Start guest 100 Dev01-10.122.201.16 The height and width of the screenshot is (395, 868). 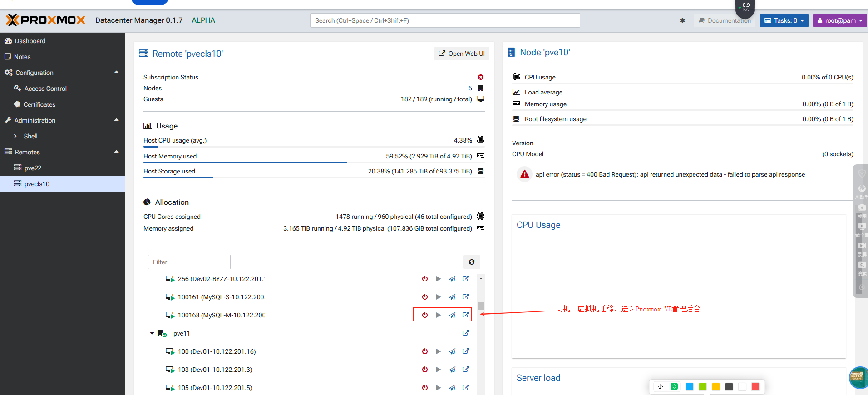(439, 351)
